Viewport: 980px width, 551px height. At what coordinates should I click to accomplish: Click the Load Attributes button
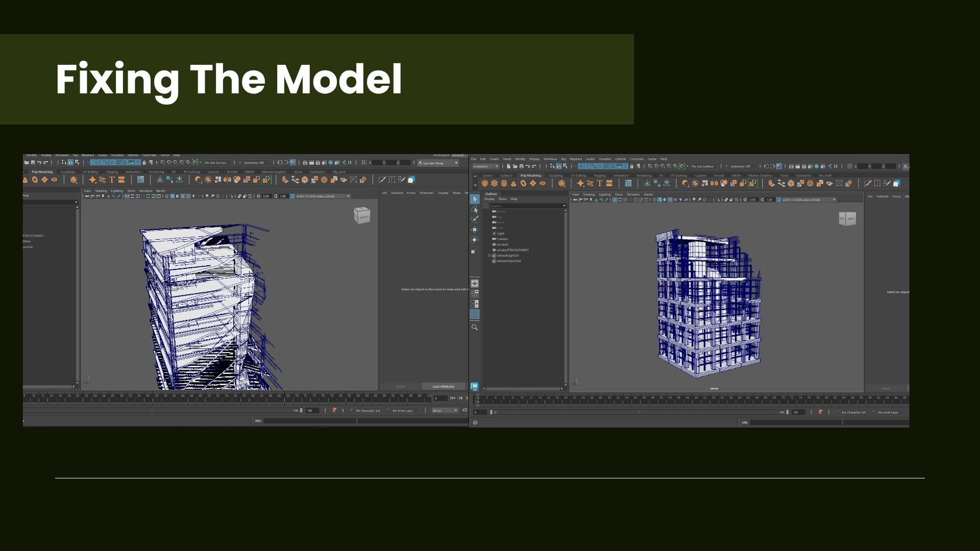click(444, 387)
